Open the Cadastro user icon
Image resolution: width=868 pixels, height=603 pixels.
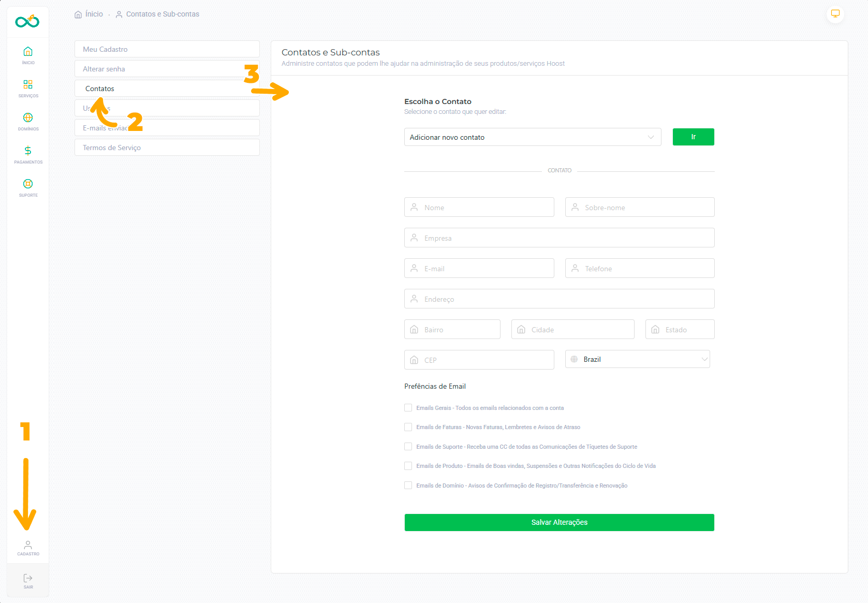point(28,546)
